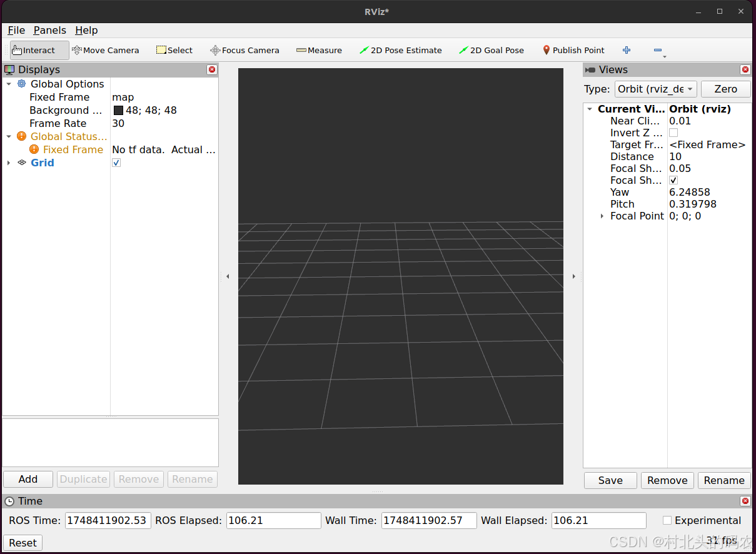Image resolution: width=756 pixels, height=554 pixels.
Task: Pick the Focus Camera tool
Action: 244,50
